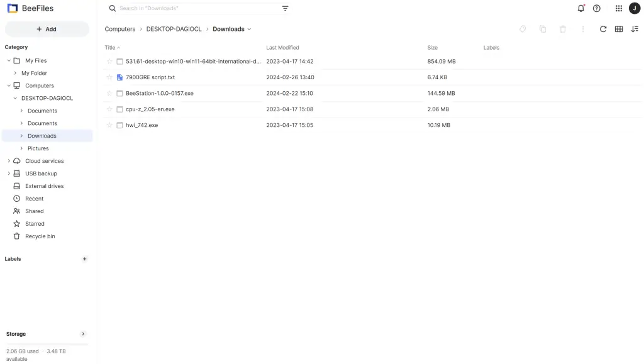Expand the Pictures tree node chevron

[x=21, y=148]
